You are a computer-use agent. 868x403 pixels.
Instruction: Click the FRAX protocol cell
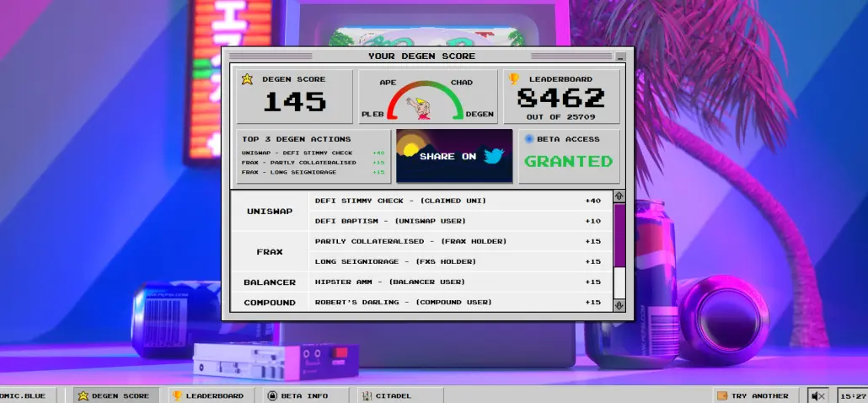(x=270, y=251)
